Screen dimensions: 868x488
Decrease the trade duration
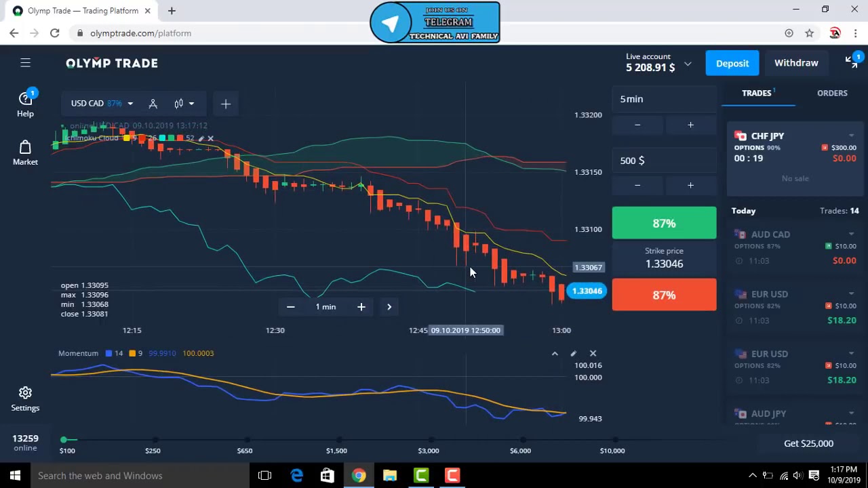pos(637,125)
